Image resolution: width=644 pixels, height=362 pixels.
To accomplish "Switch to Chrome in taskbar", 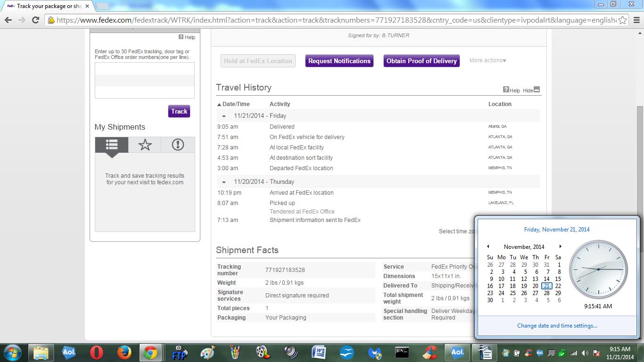I will tap(151, 353).
